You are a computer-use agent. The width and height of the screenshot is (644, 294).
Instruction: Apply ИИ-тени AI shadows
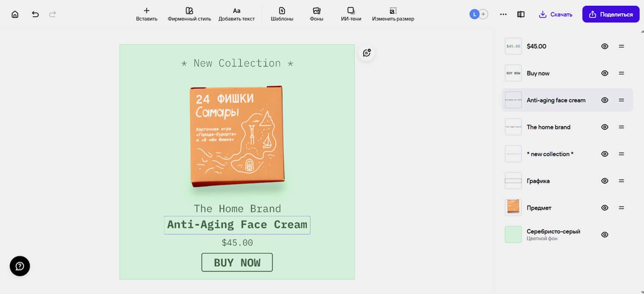coord(351,14)
